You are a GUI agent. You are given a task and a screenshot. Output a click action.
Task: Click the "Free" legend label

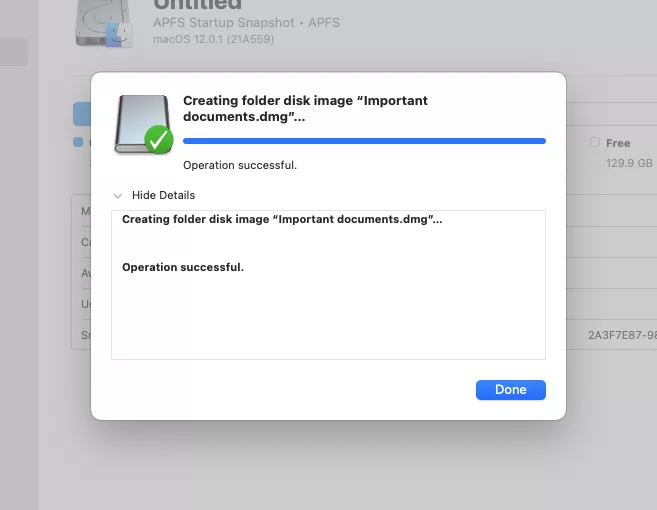[618, 143]
